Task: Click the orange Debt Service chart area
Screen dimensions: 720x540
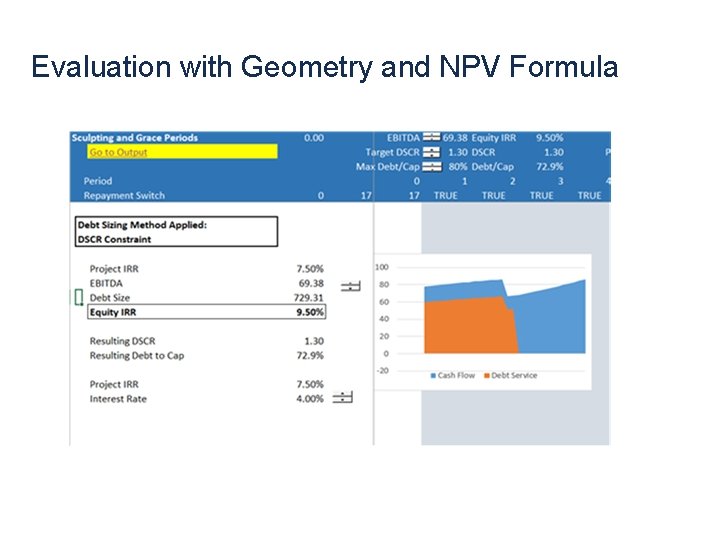Action: point(468,326)
